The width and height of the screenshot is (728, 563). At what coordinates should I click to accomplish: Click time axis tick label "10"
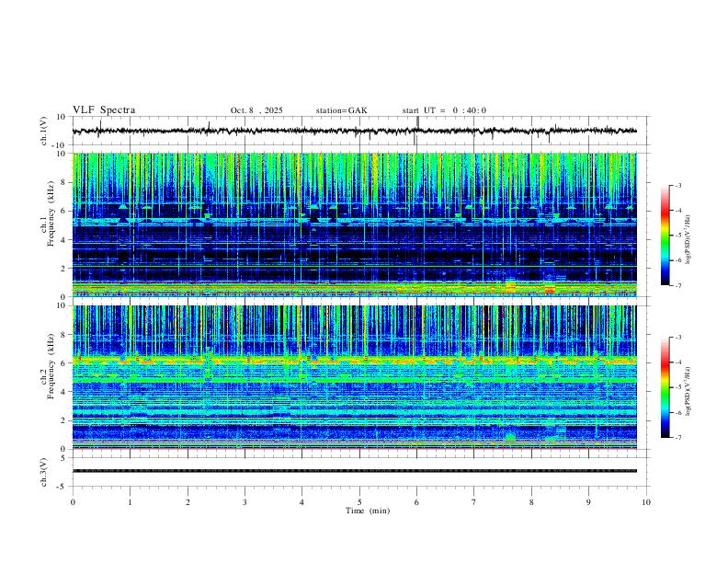(x=646, y=502)
